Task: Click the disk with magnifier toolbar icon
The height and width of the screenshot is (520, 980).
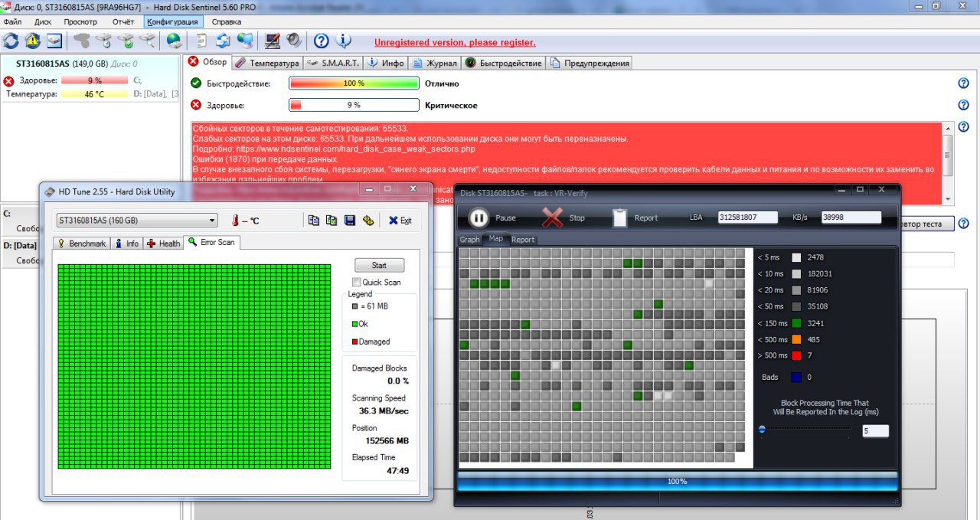Action: [x=148, y=41]
